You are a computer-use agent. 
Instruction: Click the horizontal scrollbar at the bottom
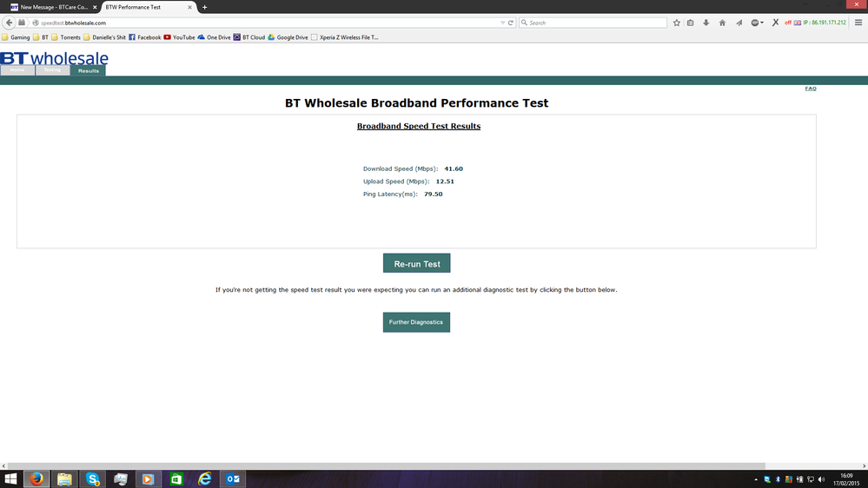pyautogui.click(x=386, y=466)
